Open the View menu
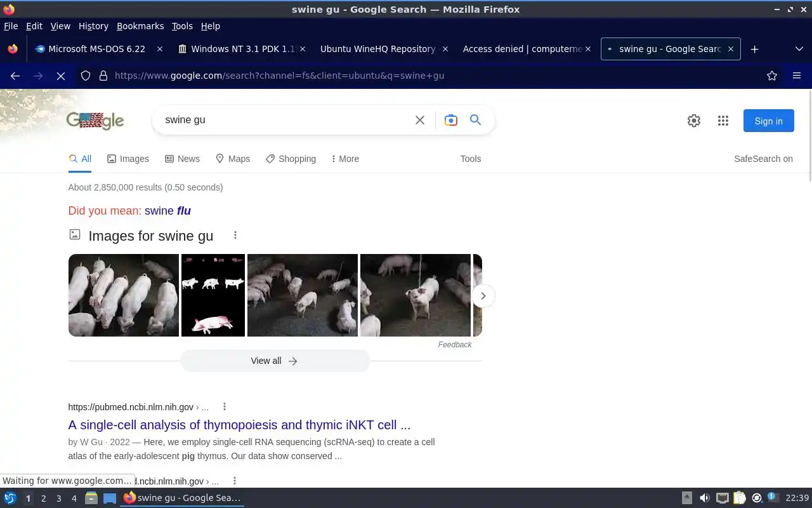Image resolution: width=812 pixels, height=508 pixels. 60,26
